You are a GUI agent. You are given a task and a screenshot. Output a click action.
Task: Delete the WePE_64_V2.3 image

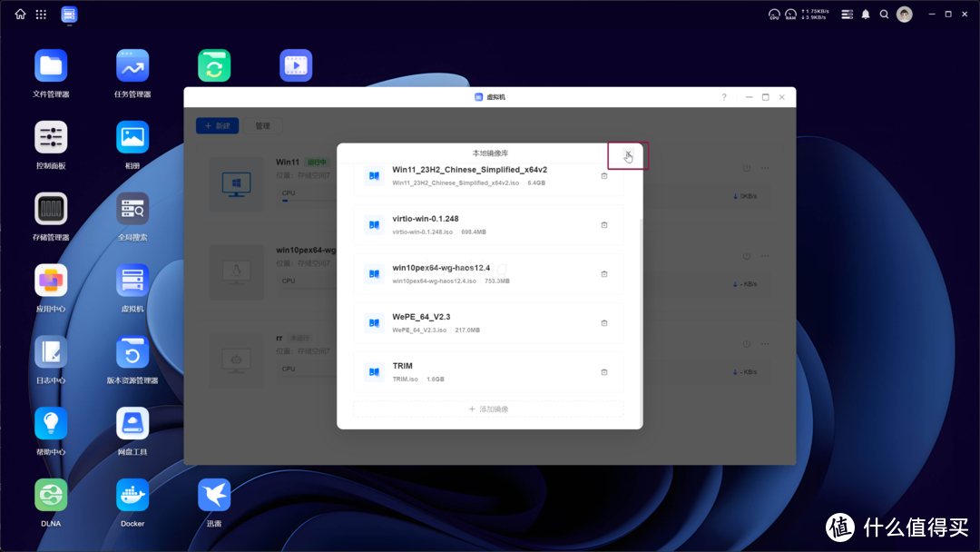[604, 323]
